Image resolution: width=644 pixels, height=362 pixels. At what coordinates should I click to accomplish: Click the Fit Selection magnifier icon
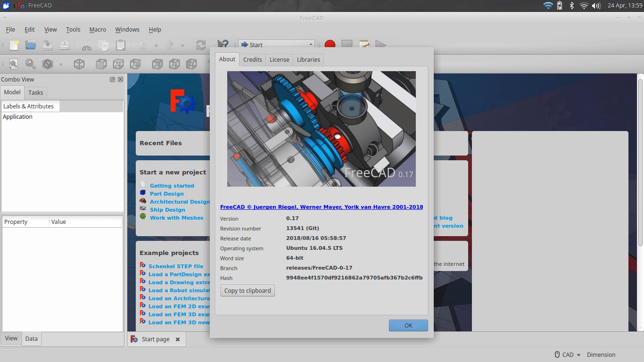[x=30, y=64]
